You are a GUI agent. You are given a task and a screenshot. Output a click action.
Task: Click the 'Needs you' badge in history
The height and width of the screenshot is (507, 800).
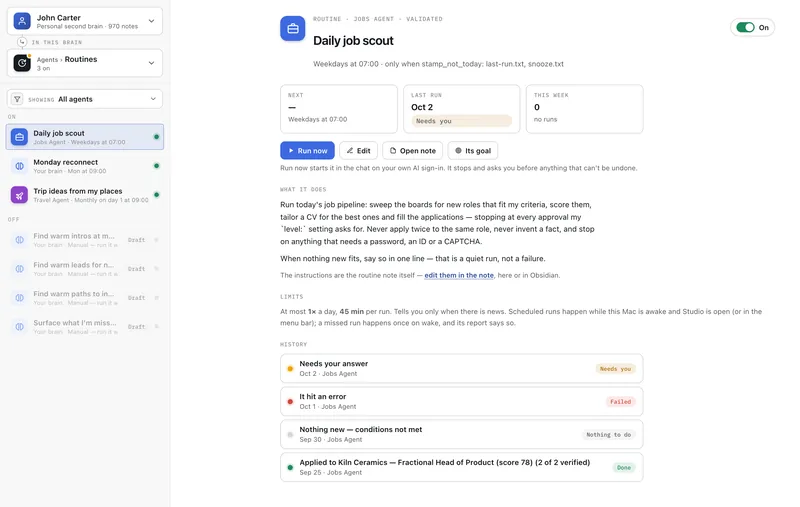tap(615, 369)
